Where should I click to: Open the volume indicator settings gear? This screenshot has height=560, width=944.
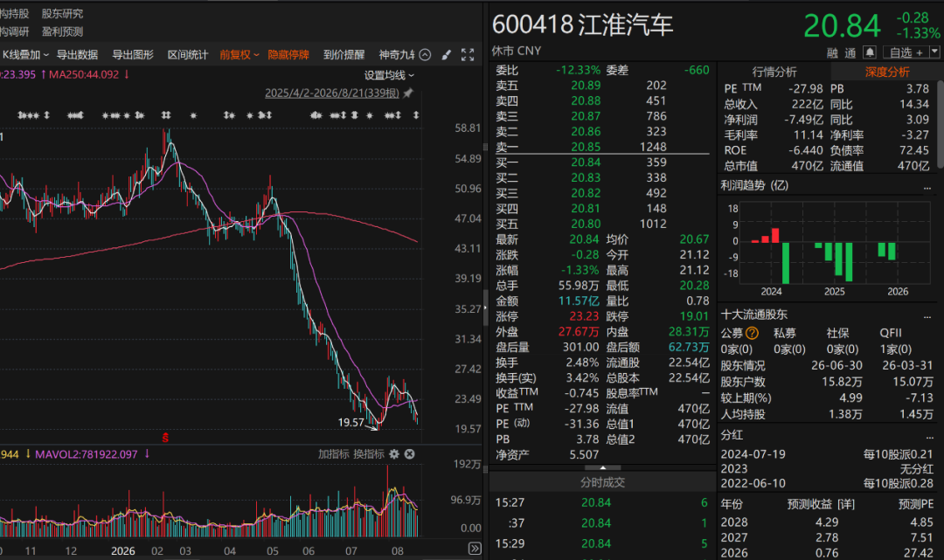click(x=394, y=454)
